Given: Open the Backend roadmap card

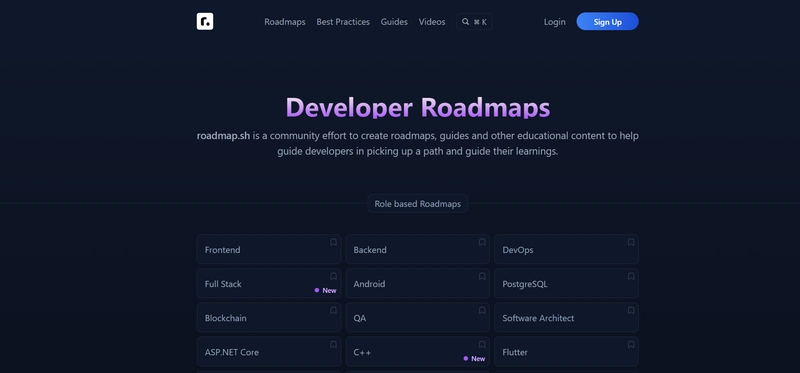Looking at the screenshot, I should coord(417,249).
